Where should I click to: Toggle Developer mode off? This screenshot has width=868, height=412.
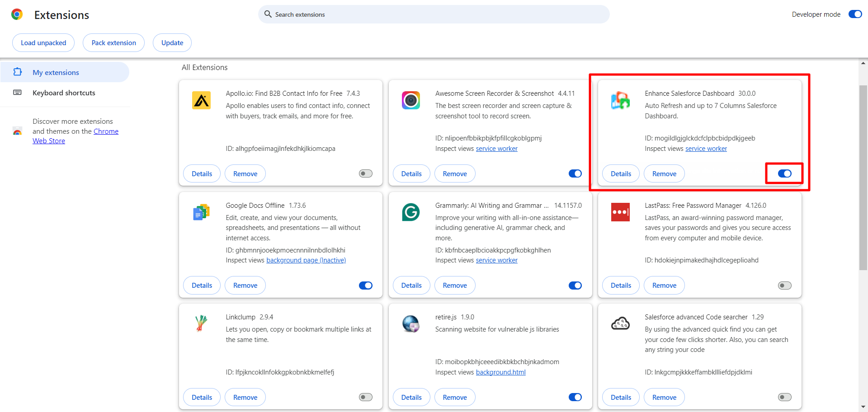855,14
